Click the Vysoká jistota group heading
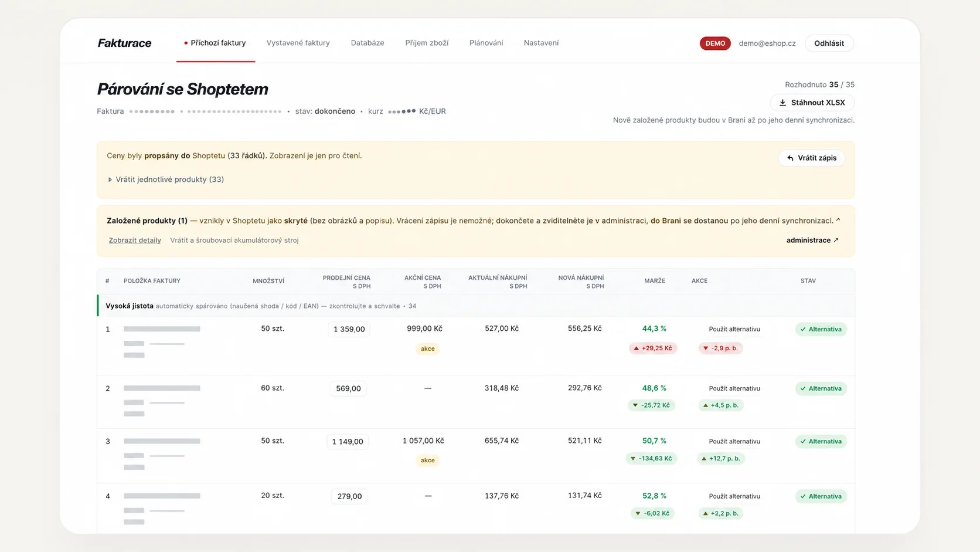Image resolution: width=980 pixels, height=552 pixels. [130, 306]
